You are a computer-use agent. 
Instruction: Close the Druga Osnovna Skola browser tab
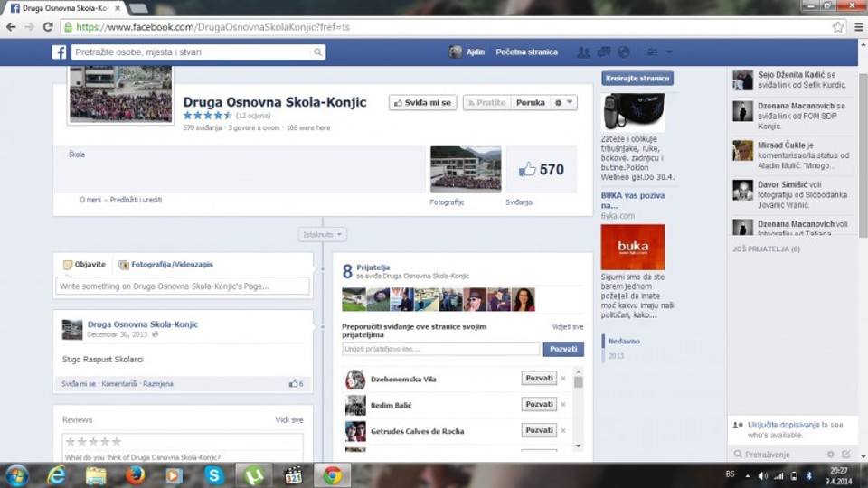tap(118, 8)
